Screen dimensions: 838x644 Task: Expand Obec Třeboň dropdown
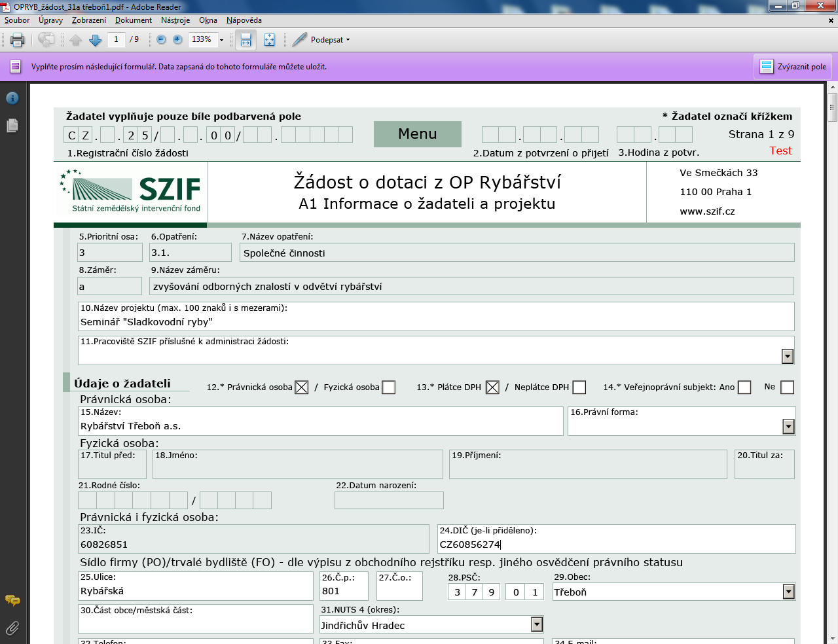coord(788,592)
